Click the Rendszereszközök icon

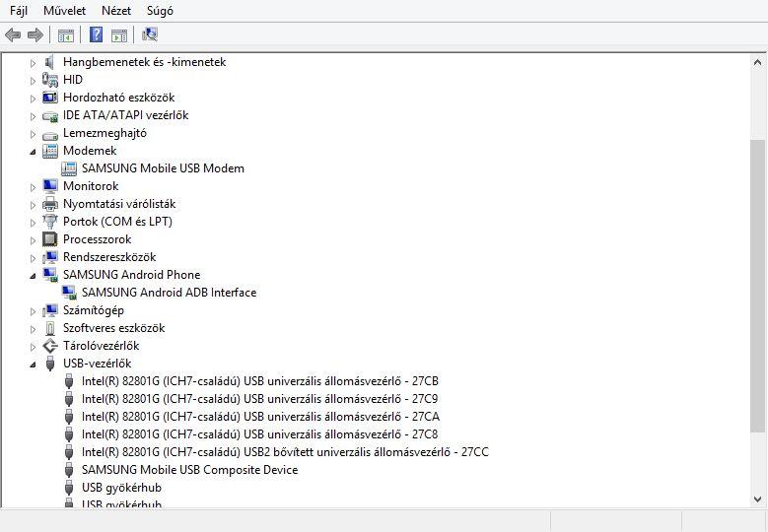click(x=50, y=257)
